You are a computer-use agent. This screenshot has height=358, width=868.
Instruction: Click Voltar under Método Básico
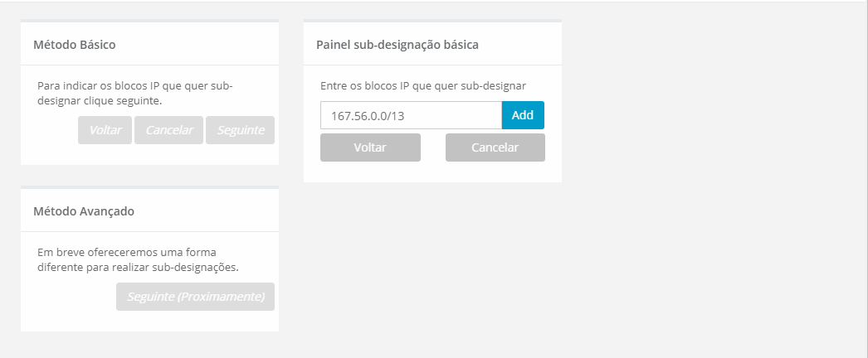click(105, 130)
